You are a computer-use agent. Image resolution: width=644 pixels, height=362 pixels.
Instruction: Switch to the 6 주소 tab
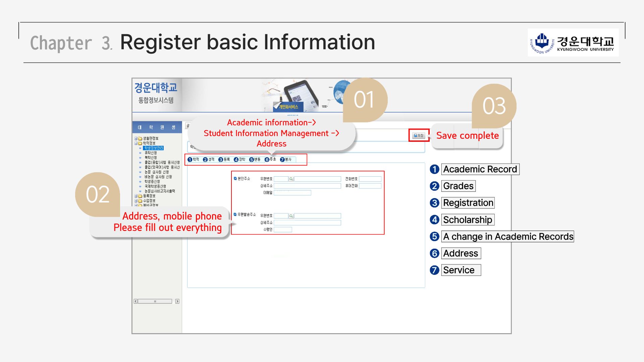(270, 160)
